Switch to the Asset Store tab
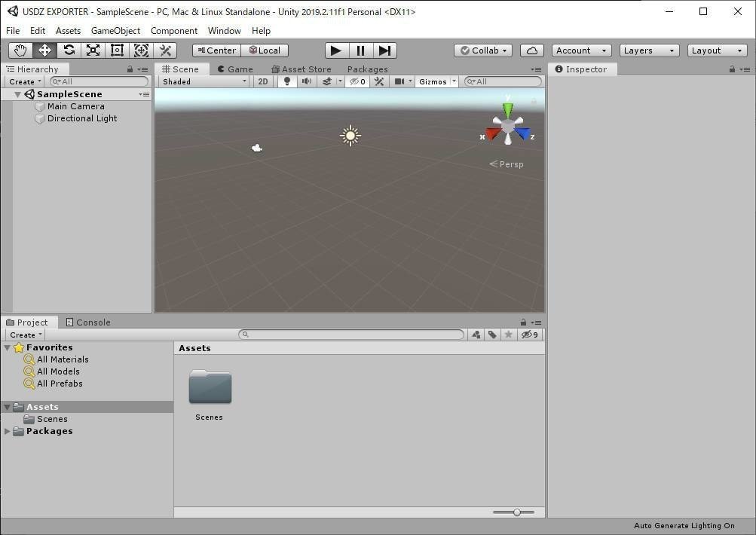Viewport: 756px width, 535px height. tap(301, 69)
